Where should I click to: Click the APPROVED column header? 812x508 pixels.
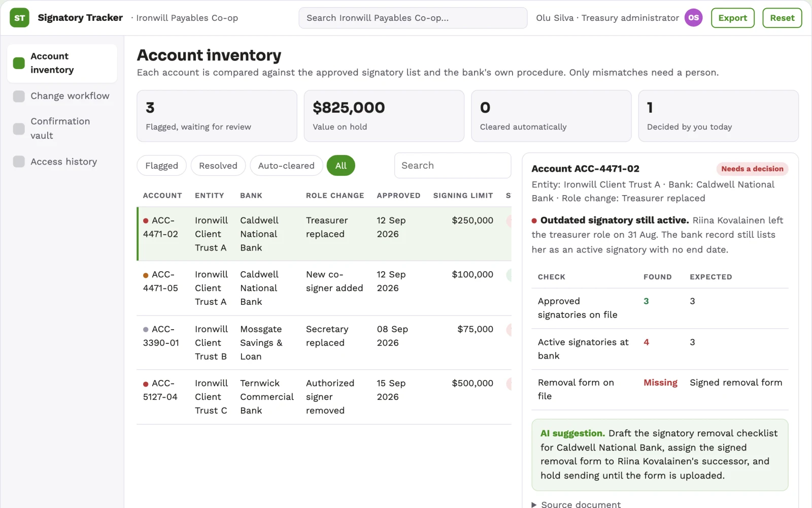coord(398,196)
